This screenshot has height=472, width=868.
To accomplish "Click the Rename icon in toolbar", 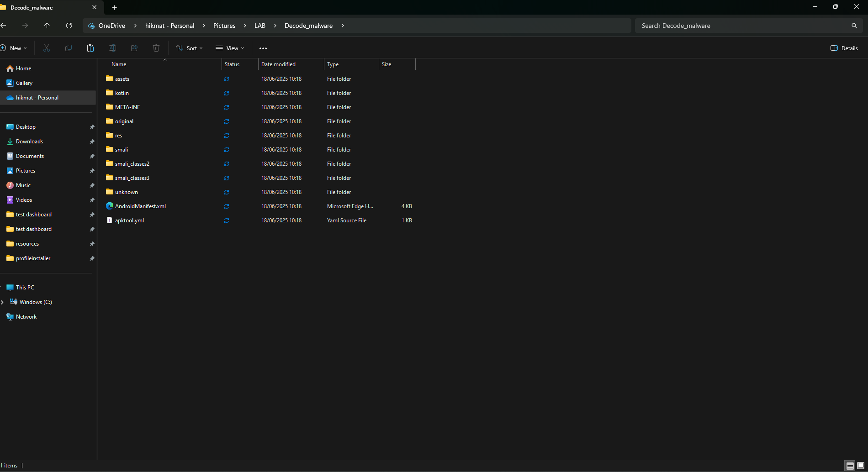I will (x=112, y=48).
